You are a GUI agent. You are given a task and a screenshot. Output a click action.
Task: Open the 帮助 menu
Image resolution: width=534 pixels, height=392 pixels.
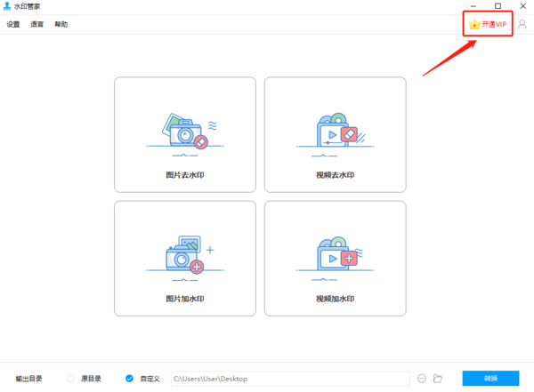[x=61, y=24]
